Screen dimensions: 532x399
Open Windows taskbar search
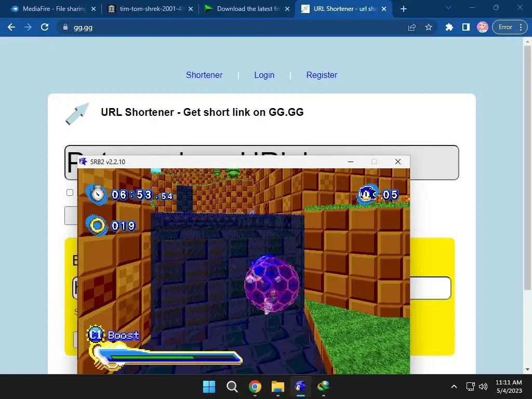(232, 387)
